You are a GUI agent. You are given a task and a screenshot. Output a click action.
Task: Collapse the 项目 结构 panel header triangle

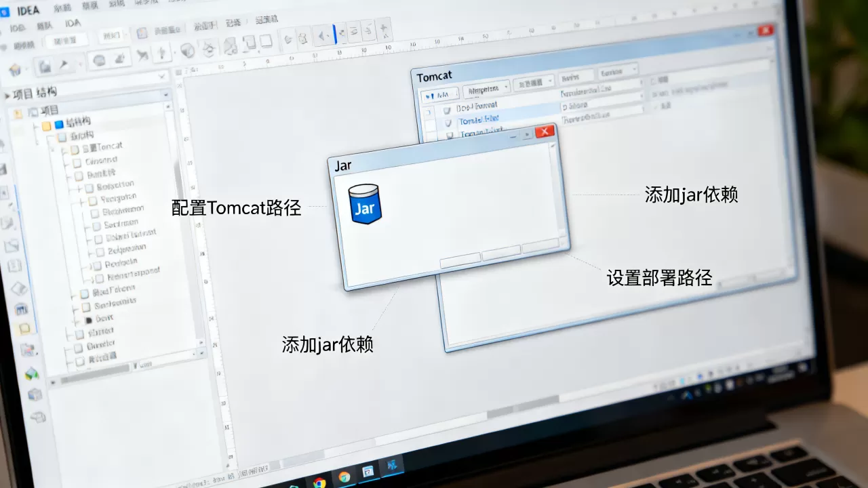coord(7,96)
